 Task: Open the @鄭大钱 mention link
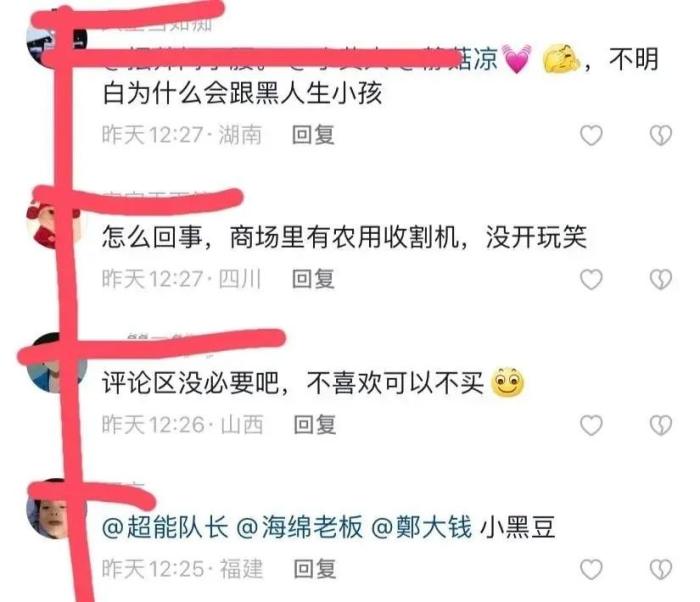tap(421, 527)
